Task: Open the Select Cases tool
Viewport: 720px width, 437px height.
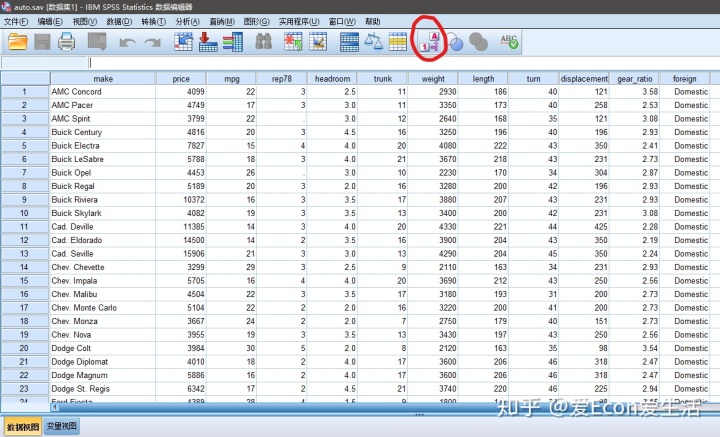Action: click(x=398, y=42)
